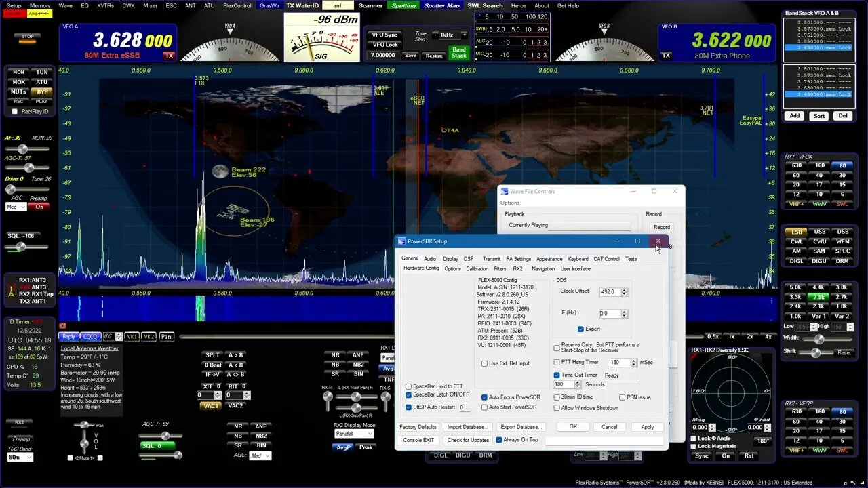Open the Tune Step 1kHz dropdown

point(451,35)
